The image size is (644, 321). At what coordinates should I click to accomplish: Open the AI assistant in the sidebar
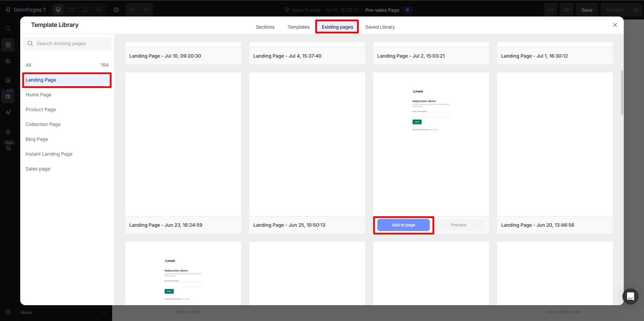pos(8,112)
